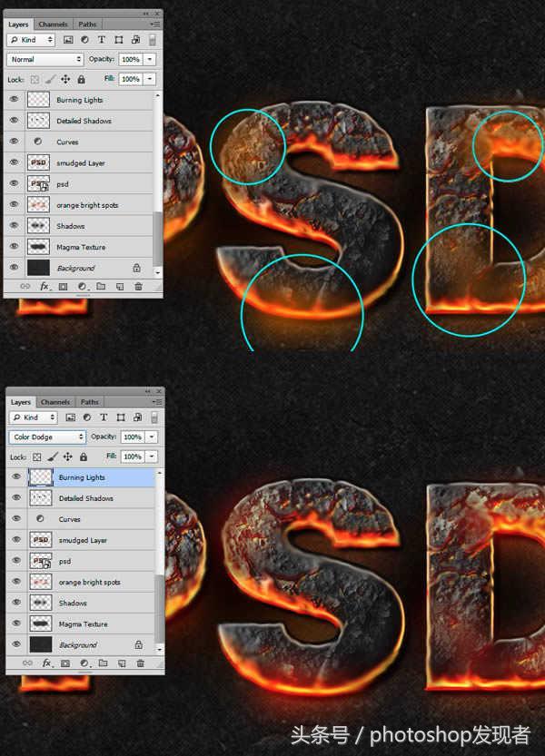545x756 pixels.
Task: Click smudged Layer thumbnail in Color Dodge panel
Action: [x=41, y=540]
